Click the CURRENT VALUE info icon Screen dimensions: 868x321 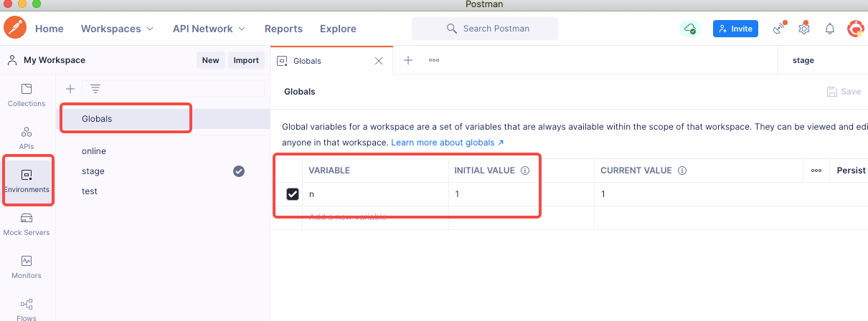[x=682, y=171]
